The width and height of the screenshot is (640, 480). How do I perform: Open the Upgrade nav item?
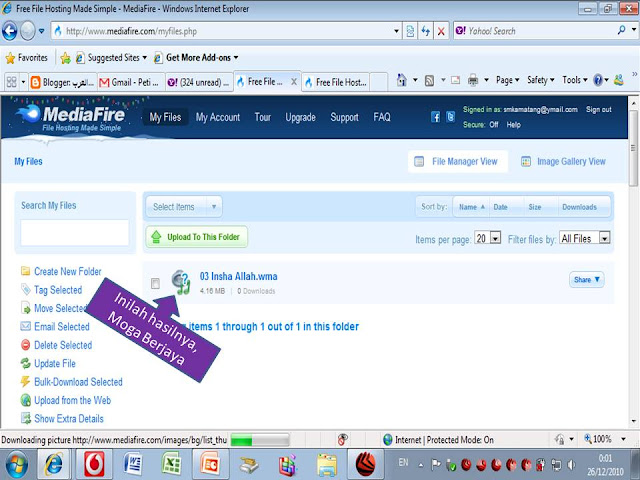[x=300, y=118]
